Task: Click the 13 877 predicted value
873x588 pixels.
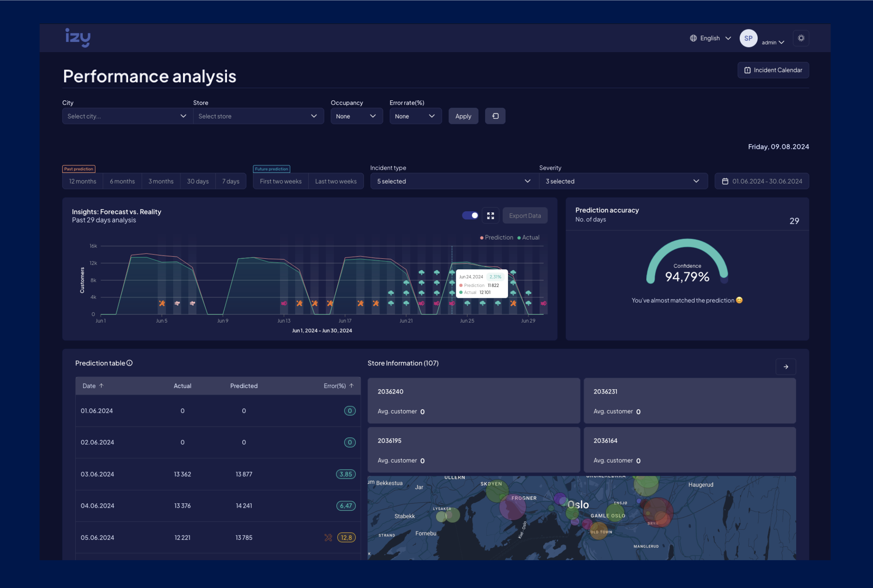Action: pyautogui.click(x=244, y=474)
